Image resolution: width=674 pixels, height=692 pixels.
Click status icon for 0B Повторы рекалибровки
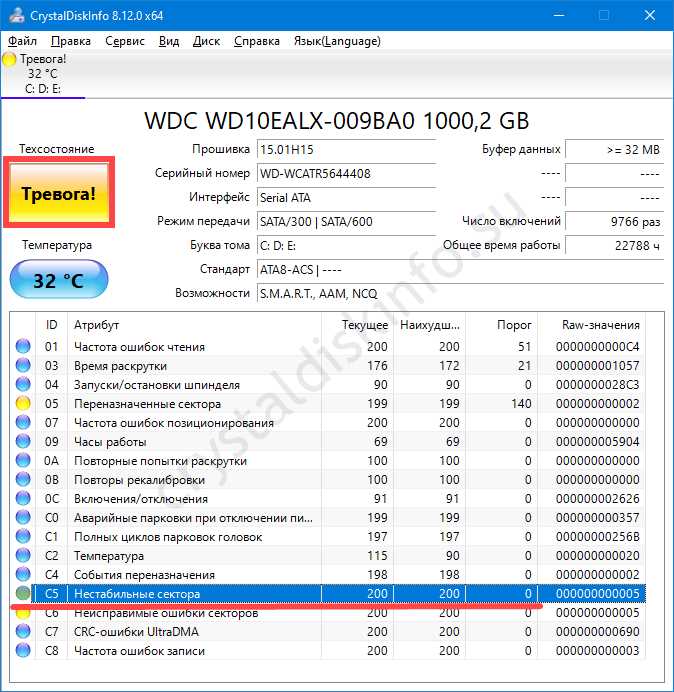[x=23, y=479]
